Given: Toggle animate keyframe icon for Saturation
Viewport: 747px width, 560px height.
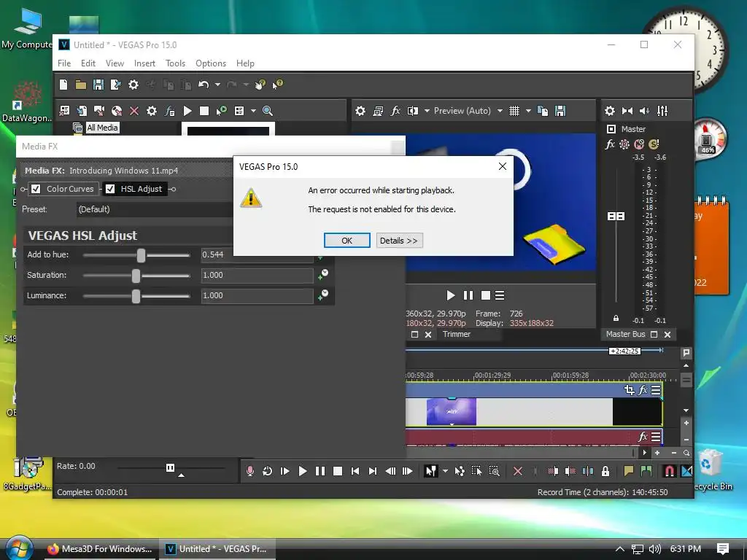Looking at the screenshot, I should tap(323, 274).
